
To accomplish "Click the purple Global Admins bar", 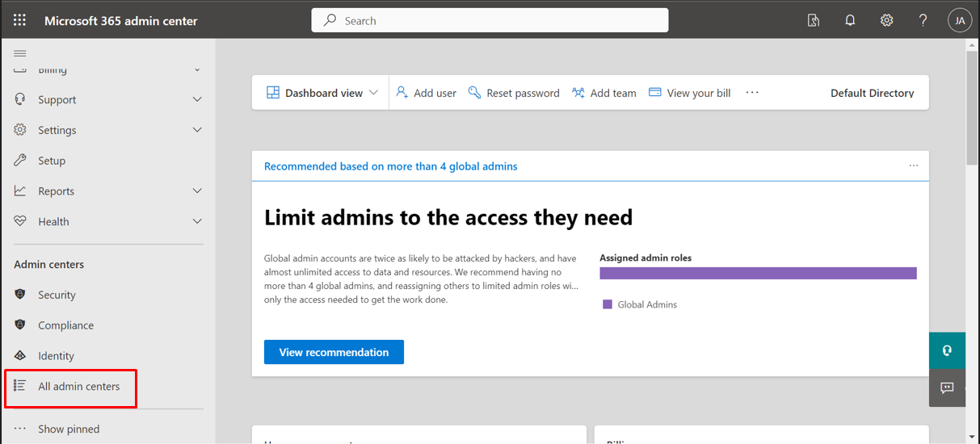I will pyautogui.click(x=758, y=273).
